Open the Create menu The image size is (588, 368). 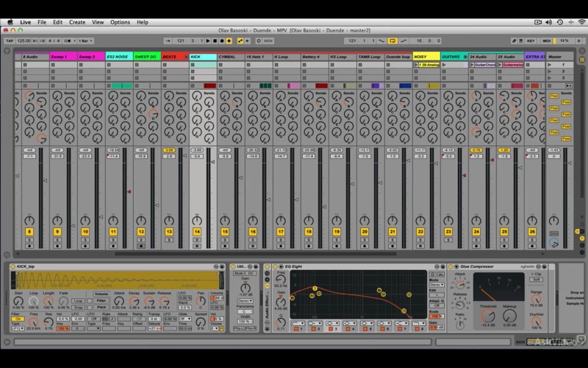pos(77,22)
